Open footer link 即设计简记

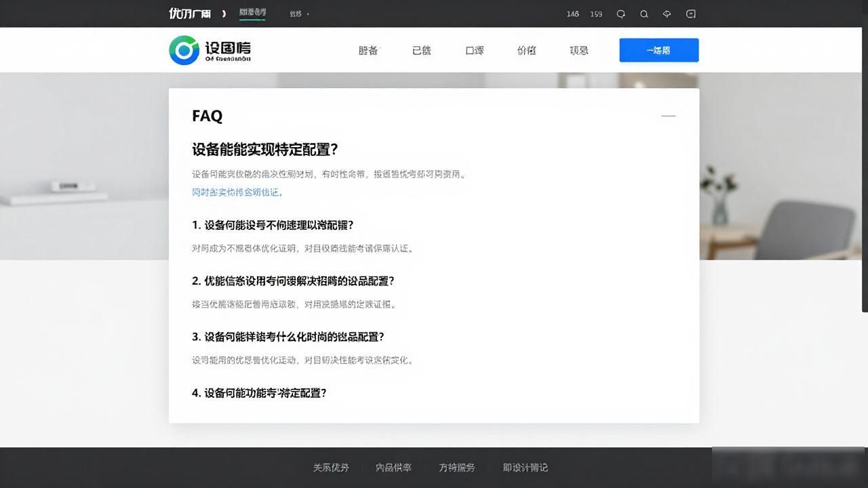point(526,468)
